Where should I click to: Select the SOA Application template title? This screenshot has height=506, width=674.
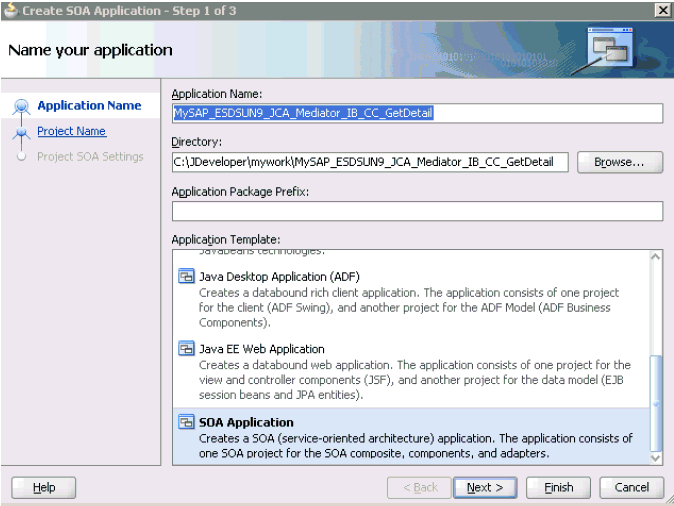click(246, 422)
